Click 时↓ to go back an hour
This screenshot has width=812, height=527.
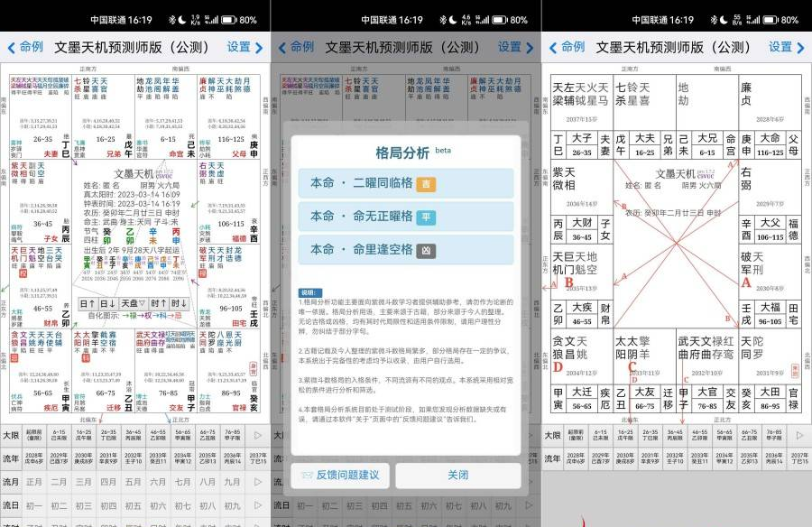pos(178,303)
